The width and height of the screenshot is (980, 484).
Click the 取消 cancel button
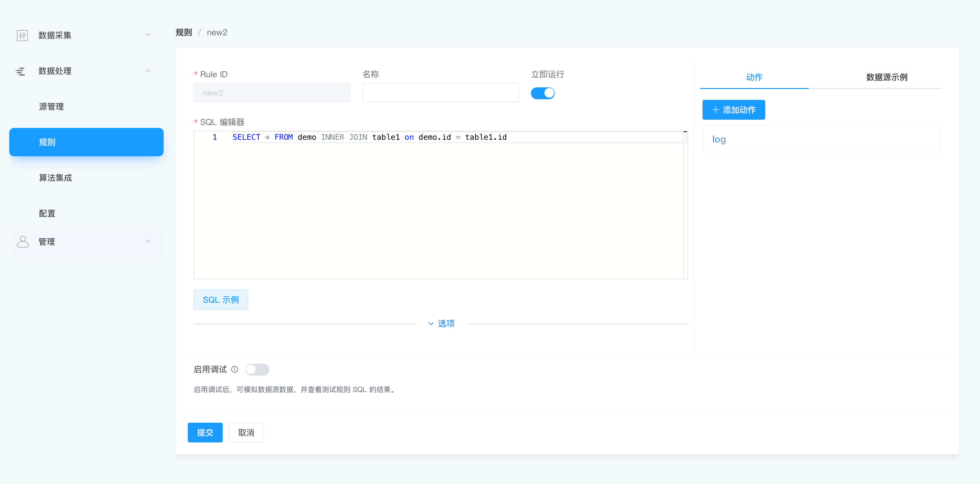tap(246, 432)
